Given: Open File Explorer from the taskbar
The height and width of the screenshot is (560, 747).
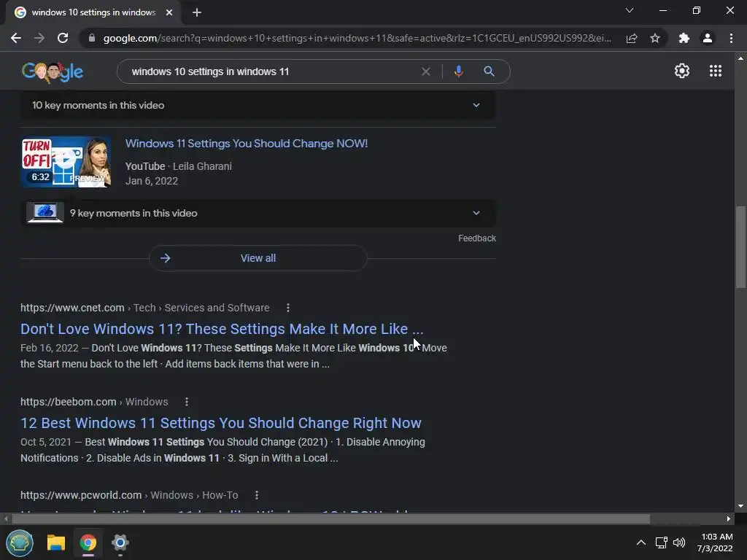Looking at the screenshot, I should click(x=55, y=542).
